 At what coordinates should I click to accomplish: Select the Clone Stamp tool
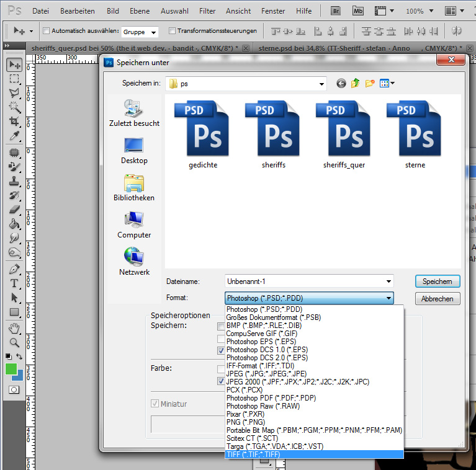pyautogui.click(x=14, y=181)
